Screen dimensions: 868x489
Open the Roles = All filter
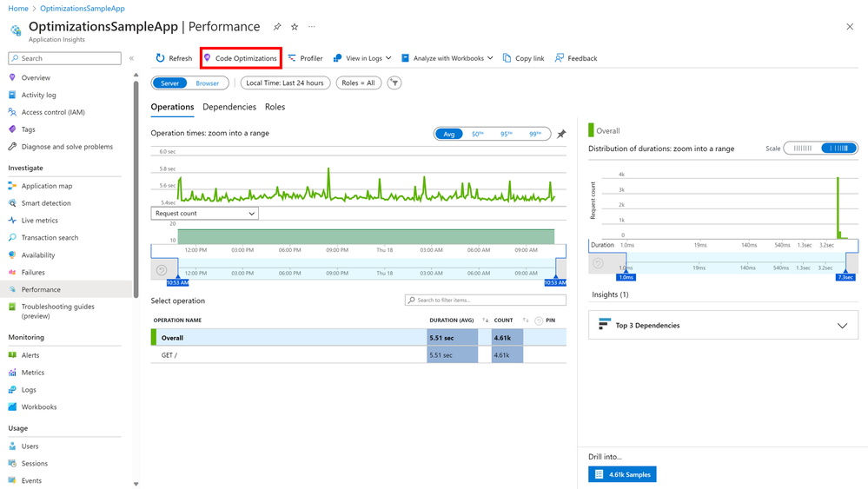[358, 83]
